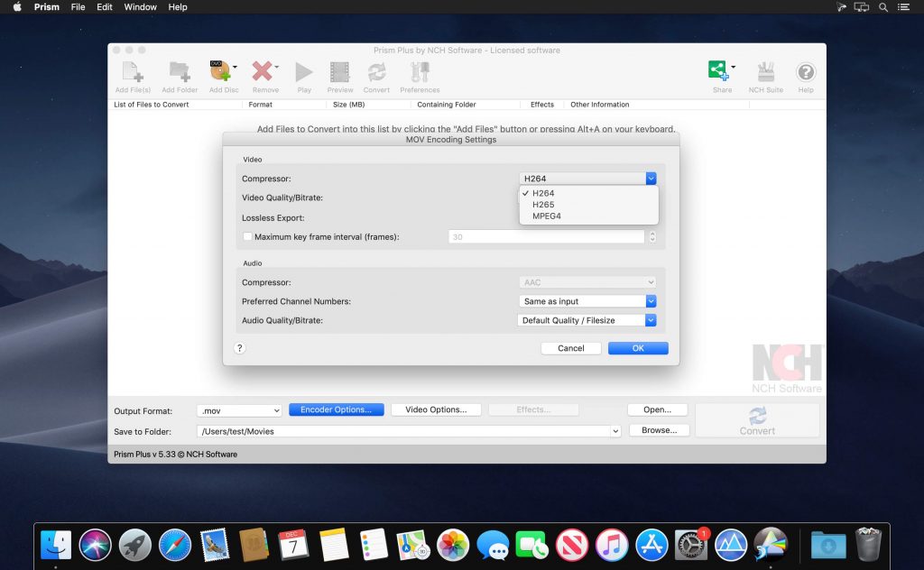Select H265 in the compressor list
The width and height of the screenshot is (924, 570).
coord(588,205)
